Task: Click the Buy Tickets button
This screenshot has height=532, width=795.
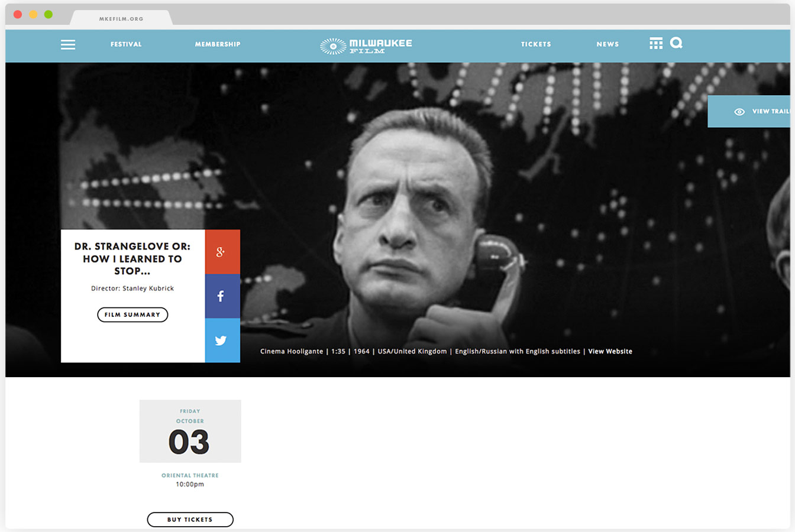Action: (190, 520)
